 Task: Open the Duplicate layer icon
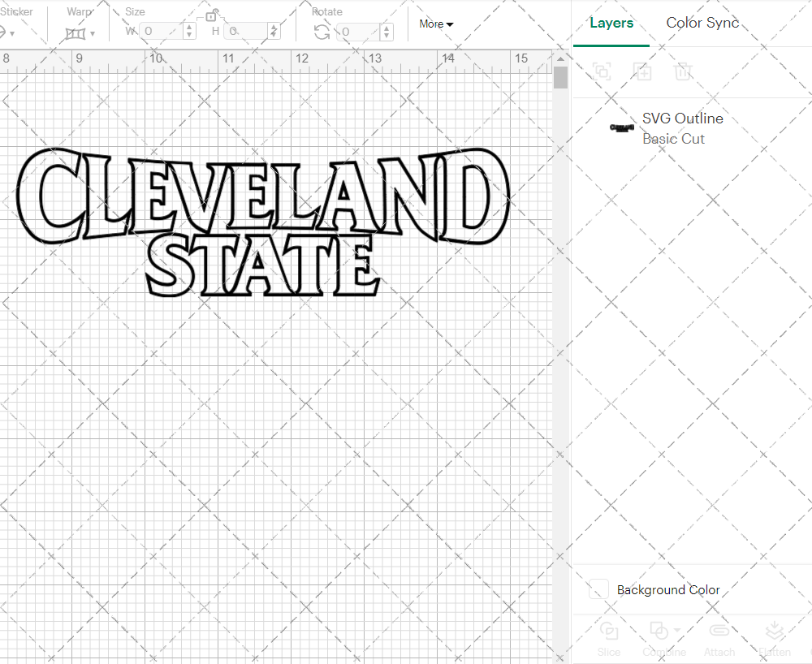(643, 71)
